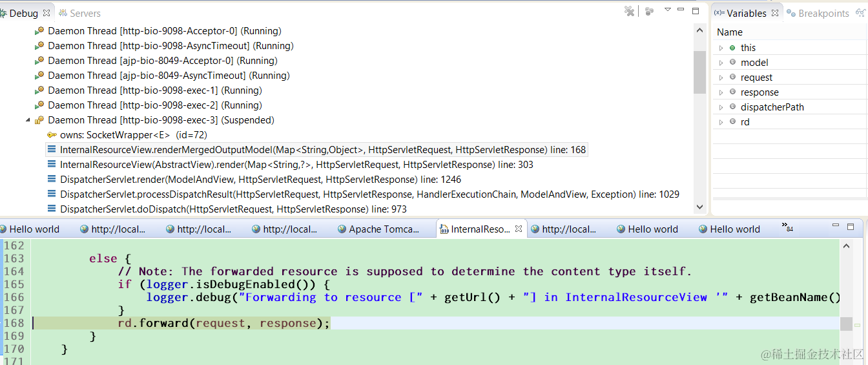Select frame DispatcherServlet.doDispatch line 973

pyautogui.click(x=234, y=209)
